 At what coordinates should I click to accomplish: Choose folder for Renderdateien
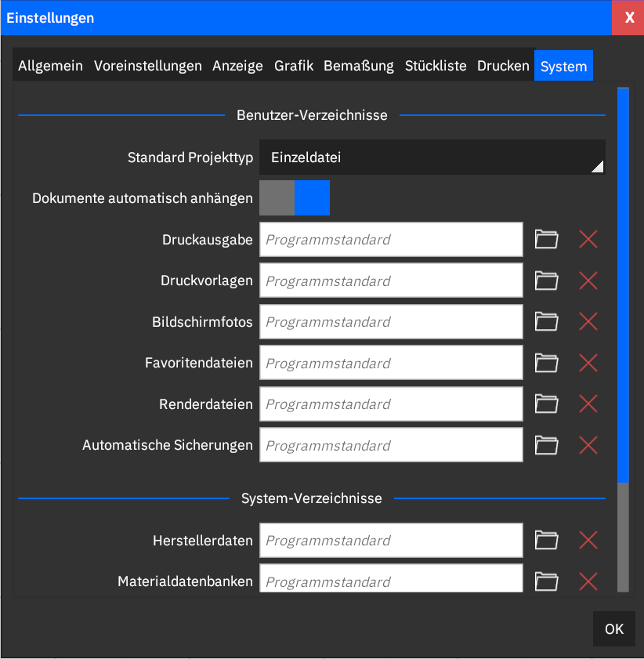(547, 404)
